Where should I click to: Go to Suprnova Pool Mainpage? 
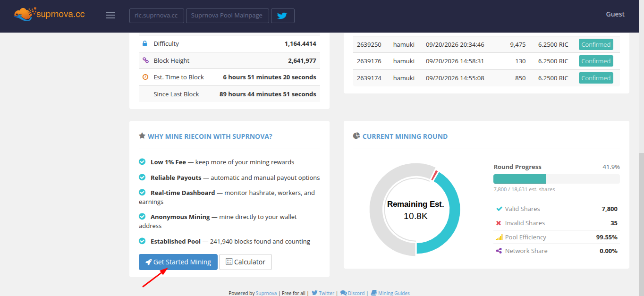pyautogui.click(x=228, y=16)
